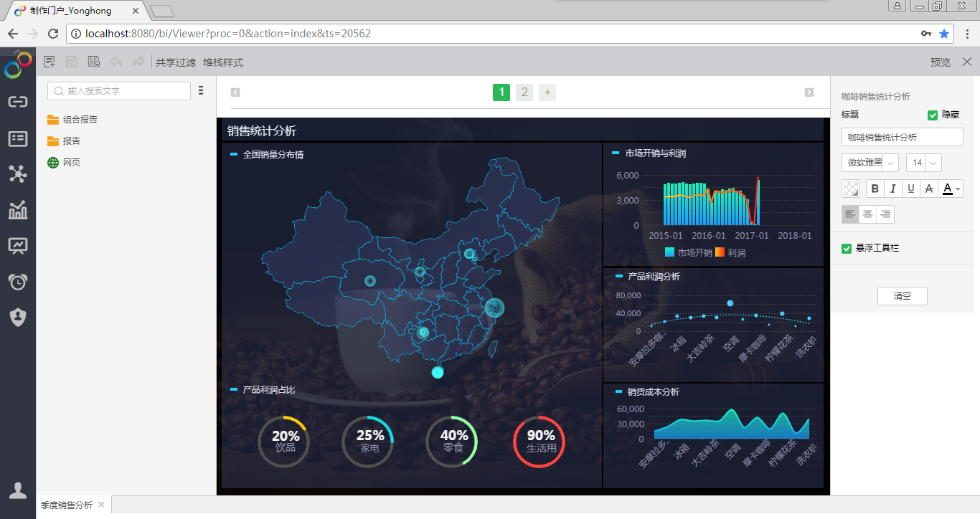Open the 微软雅黑 font family dropdown
This screenshot has height=519, width=980.
click(x=870, y=163)
